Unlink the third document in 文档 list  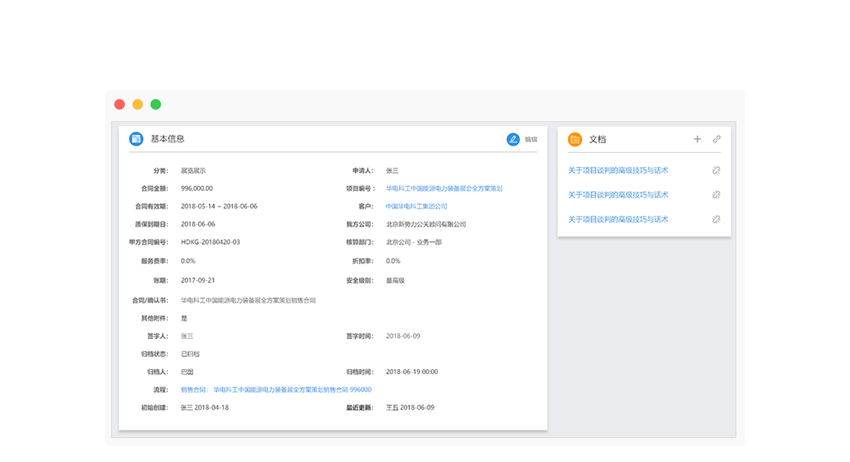click(716, 219)
